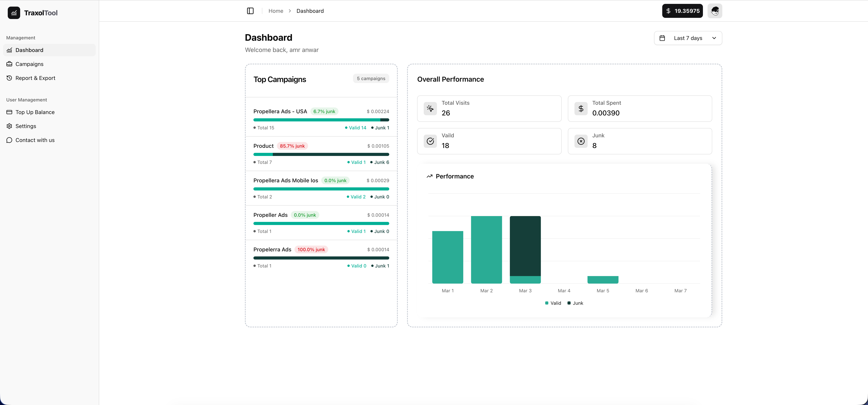
Task: Click the TraxolTool logo icon
Action: pyautogui.click(x=14, y=13)
